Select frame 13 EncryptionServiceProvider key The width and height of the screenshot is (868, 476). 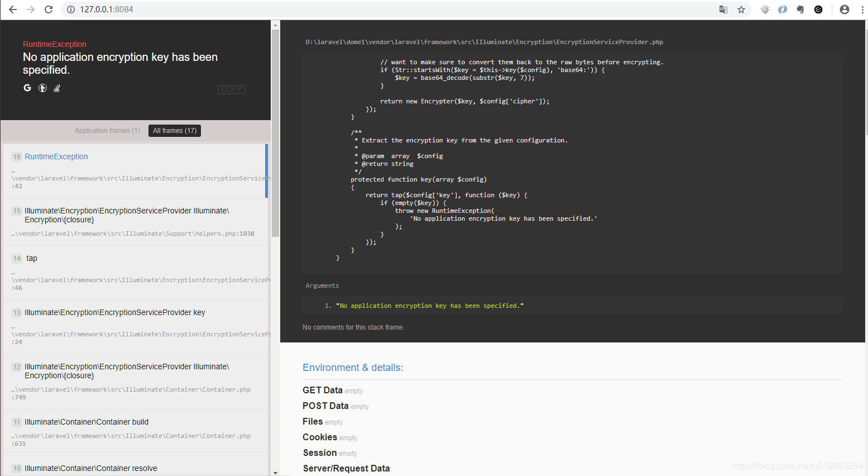point(136,327)
